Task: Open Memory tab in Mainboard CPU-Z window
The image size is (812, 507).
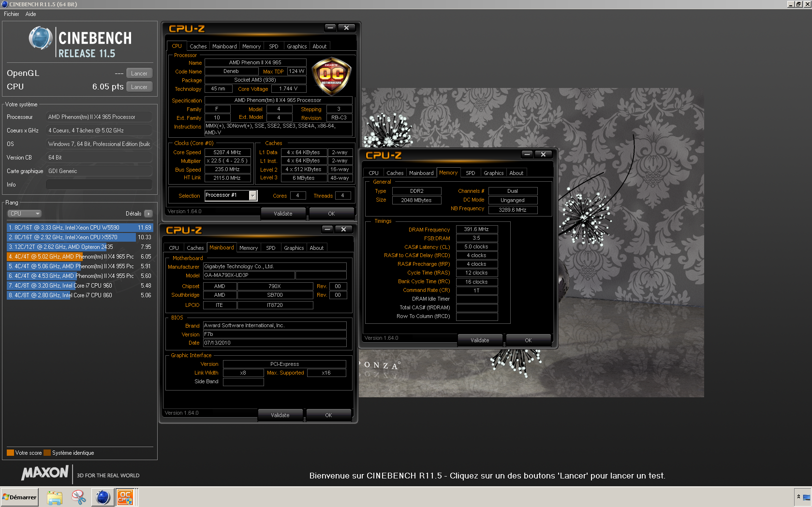Action: (x=249, y=248)
